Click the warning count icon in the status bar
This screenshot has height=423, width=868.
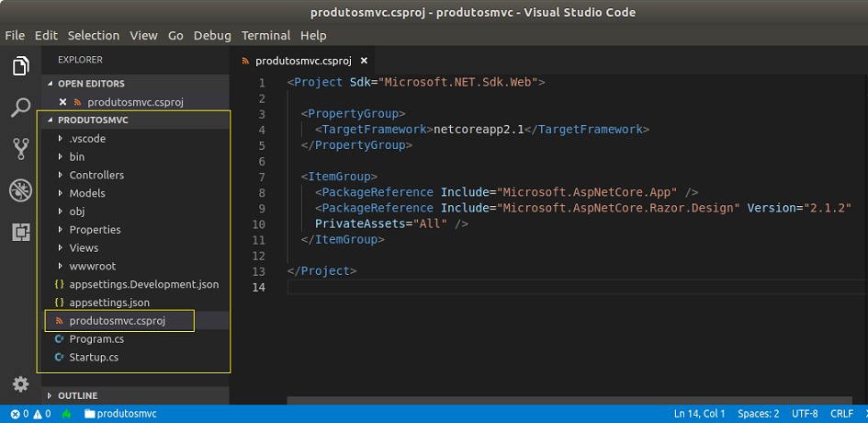tap(38, 414)
